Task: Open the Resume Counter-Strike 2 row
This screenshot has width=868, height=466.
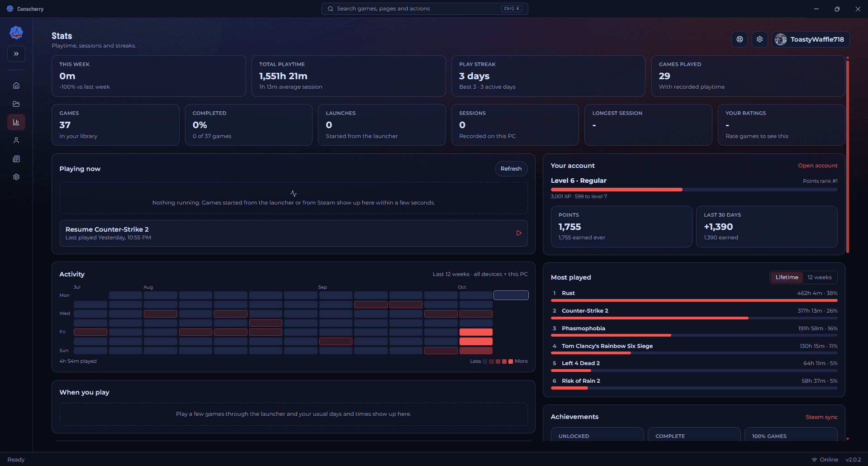Action: click(294, 233)
